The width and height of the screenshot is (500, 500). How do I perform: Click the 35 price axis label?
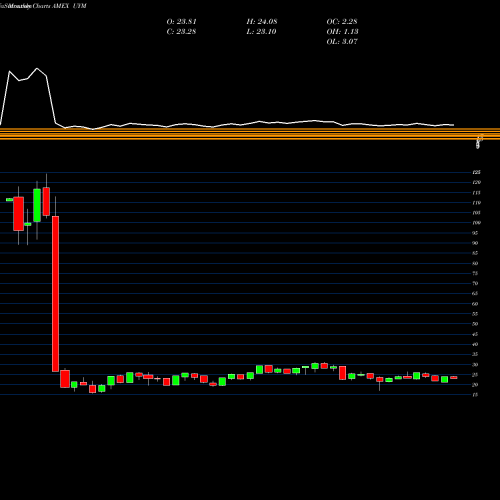point(475,354)
